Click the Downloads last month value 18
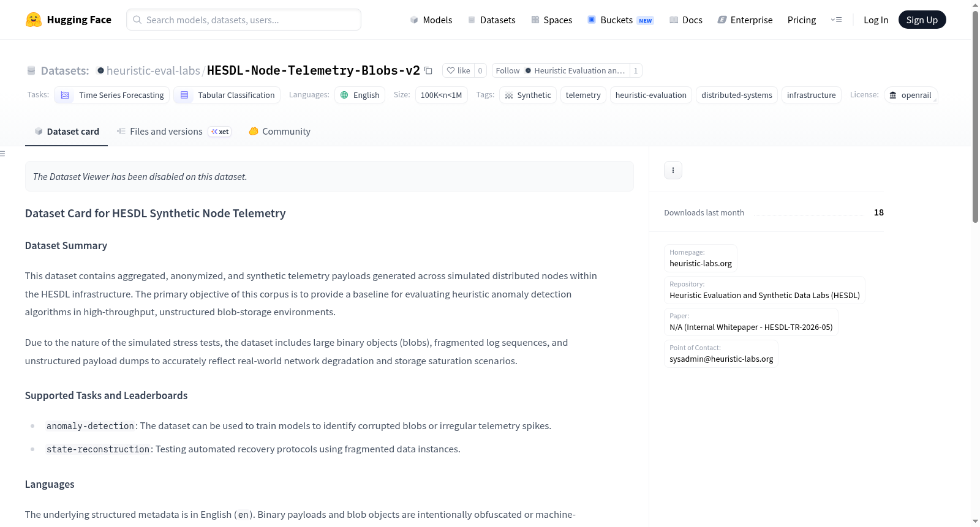Screen dimensions: 980x527 (878, 212)
